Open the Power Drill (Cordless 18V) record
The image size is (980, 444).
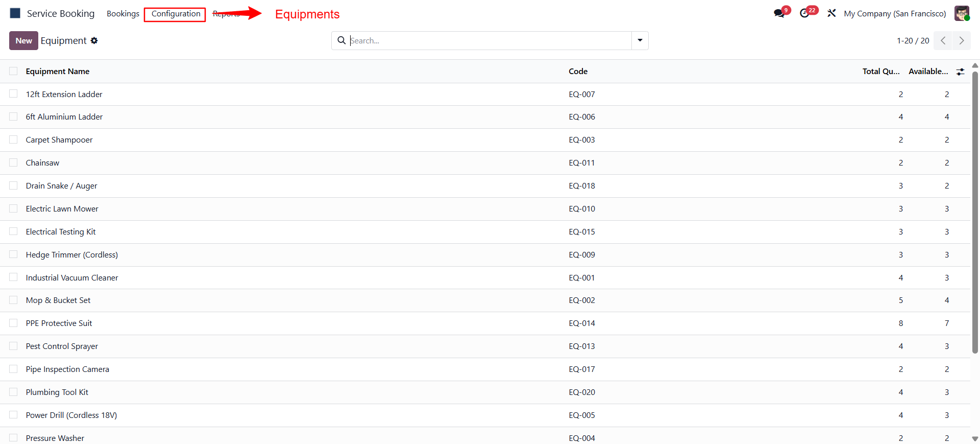71,415
